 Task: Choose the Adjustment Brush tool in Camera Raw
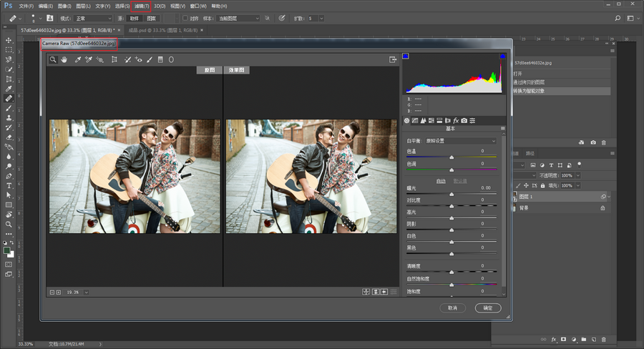[150, 60]
